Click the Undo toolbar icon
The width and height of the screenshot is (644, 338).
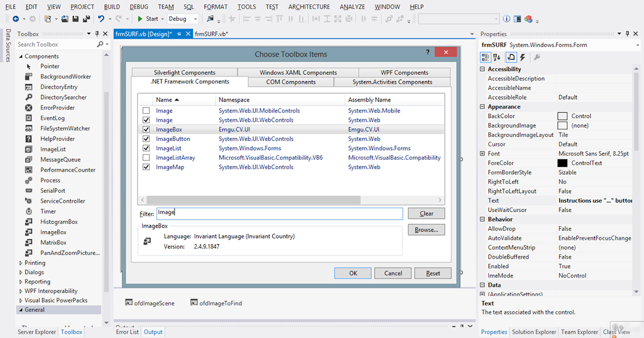pyautogui.click(x=101, y=19)
